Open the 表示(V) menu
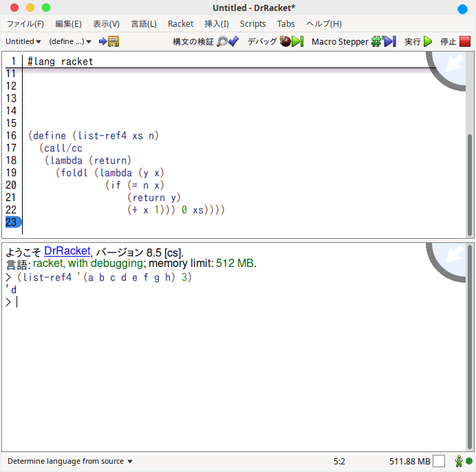The height and width of the screenshot is (472, 476). (x=106, y=23)
